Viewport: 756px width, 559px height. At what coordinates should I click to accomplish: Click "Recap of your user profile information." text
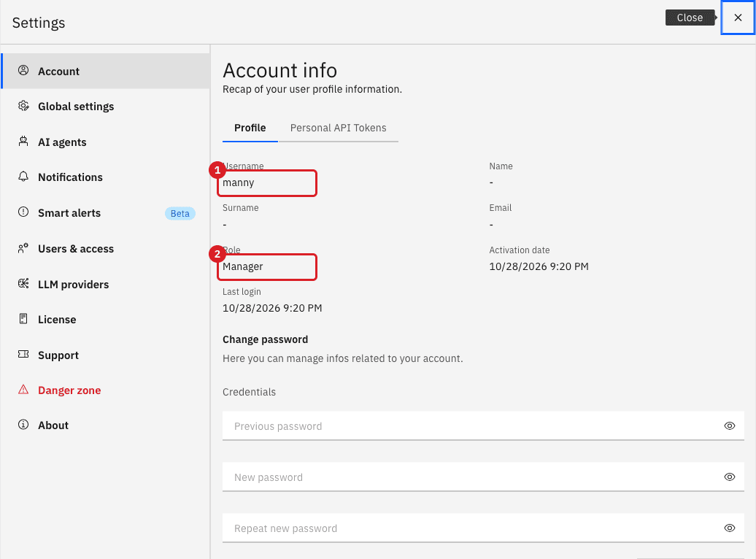312,89
